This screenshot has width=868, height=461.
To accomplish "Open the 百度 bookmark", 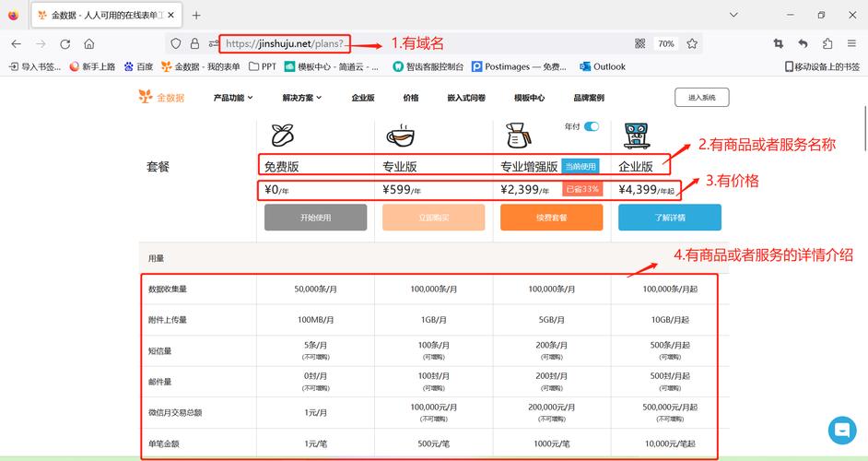I will point(138,66).
